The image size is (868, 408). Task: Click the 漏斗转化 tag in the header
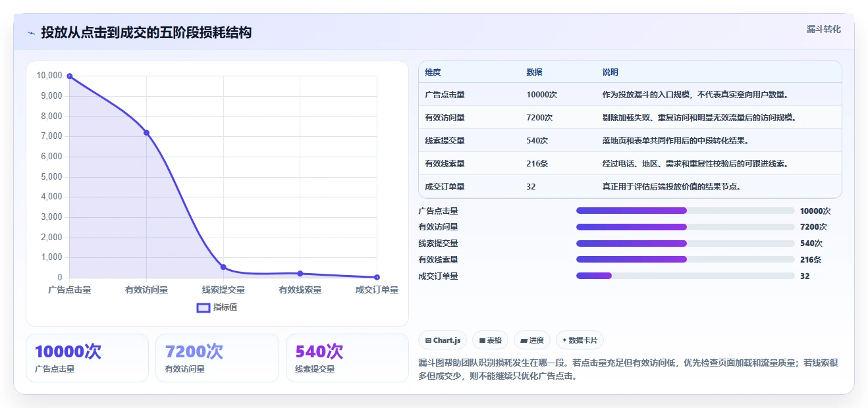[823, 30]
